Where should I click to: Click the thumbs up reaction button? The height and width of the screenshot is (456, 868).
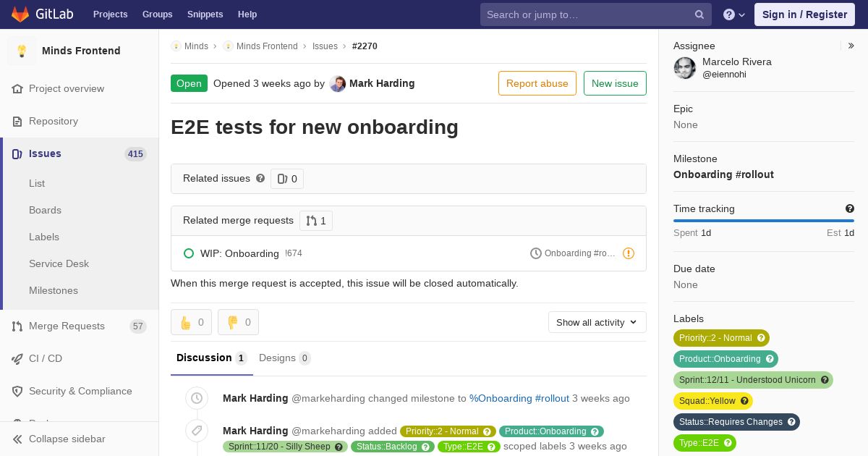(191, 322)
